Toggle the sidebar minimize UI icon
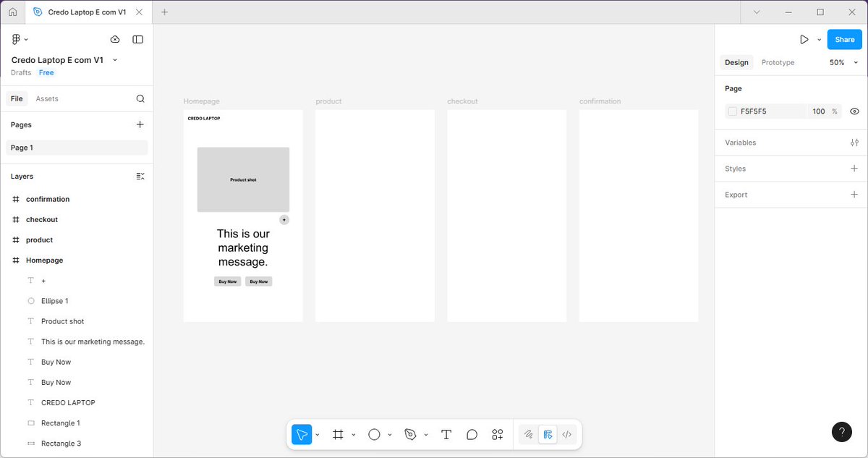868x458 pixels. click(138, 39)
